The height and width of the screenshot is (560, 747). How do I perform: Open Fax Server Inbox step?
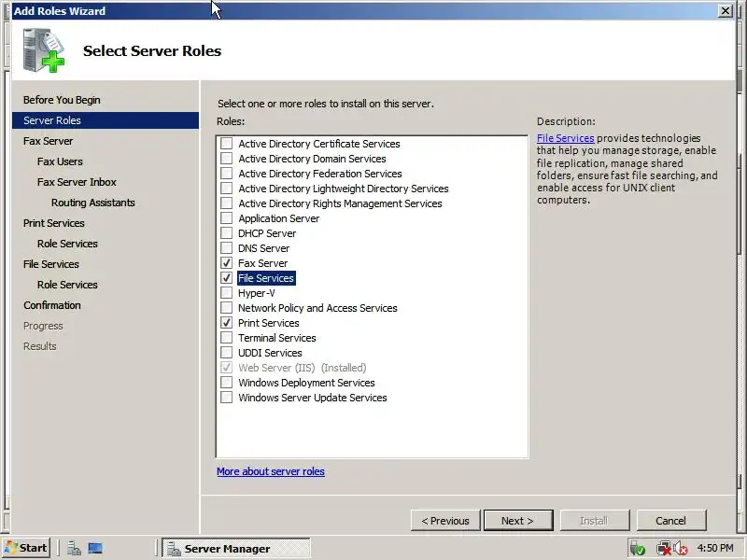[x=77, y=182]
